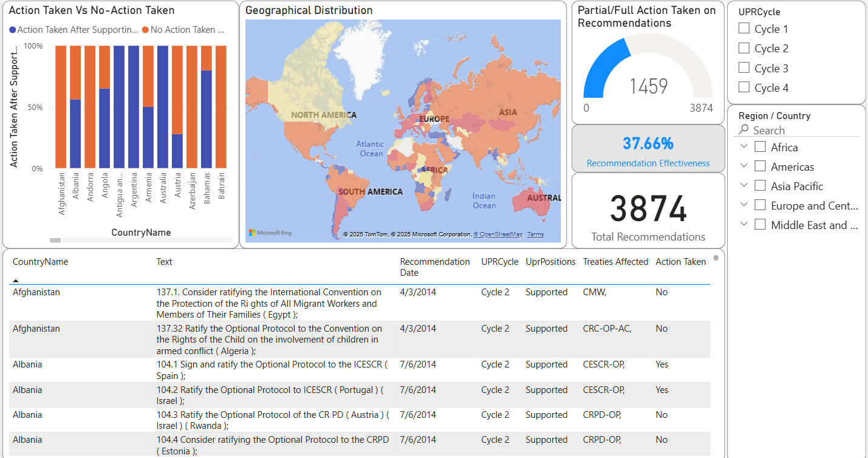Click the Action Taken column header
Image resolution: width=868 pixels, height=458 pixels.
coord(680,262)
